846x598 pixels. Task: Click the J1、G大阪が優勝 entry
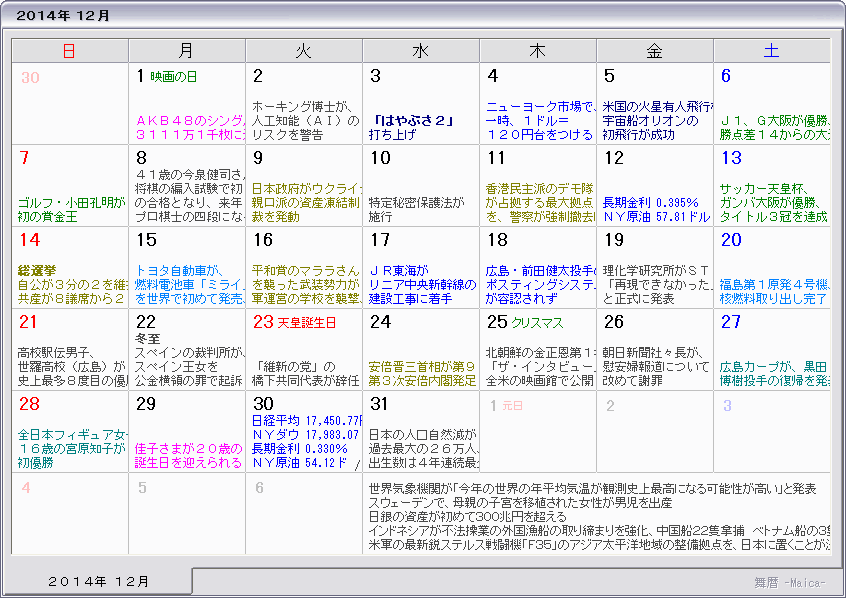click(x=775, y=127)
